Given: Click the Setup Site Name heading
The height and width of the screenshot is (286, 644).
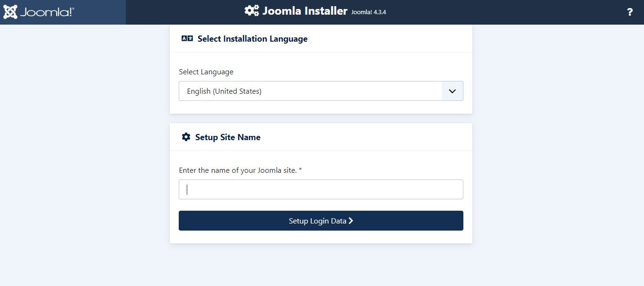Looking at the screenshot, I should tap(228, 137).
